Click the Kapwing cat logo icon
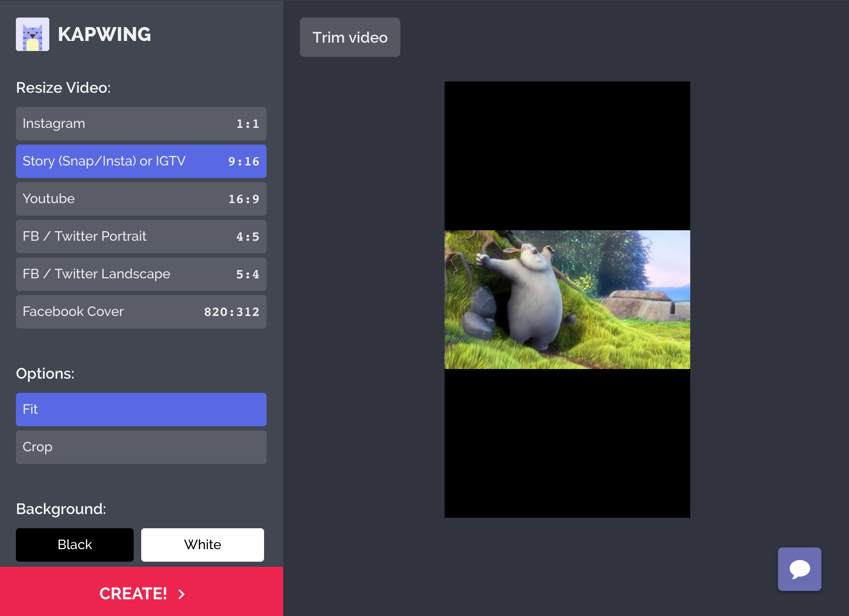The image size is (849, 616). tap(33, 34)
